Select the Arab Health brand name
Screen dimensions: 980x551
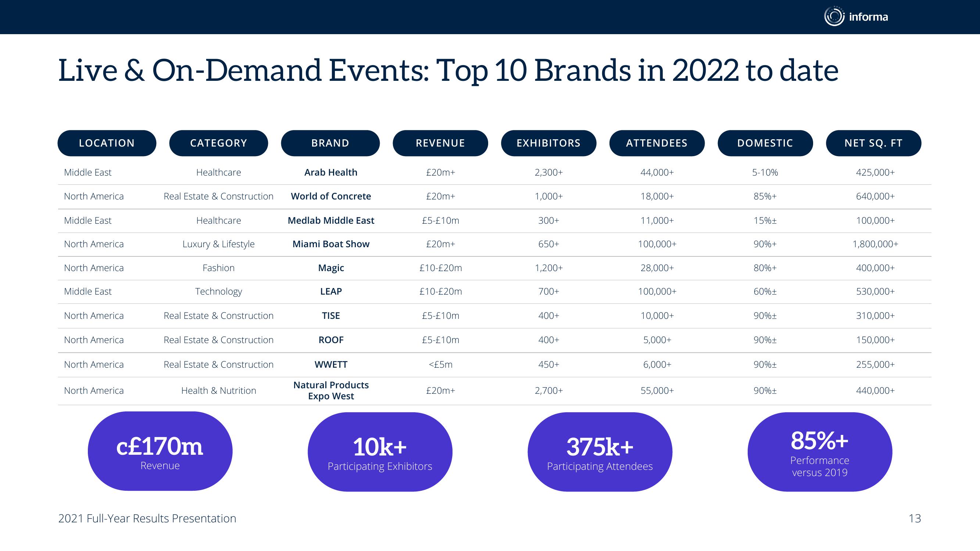[331, 172]
